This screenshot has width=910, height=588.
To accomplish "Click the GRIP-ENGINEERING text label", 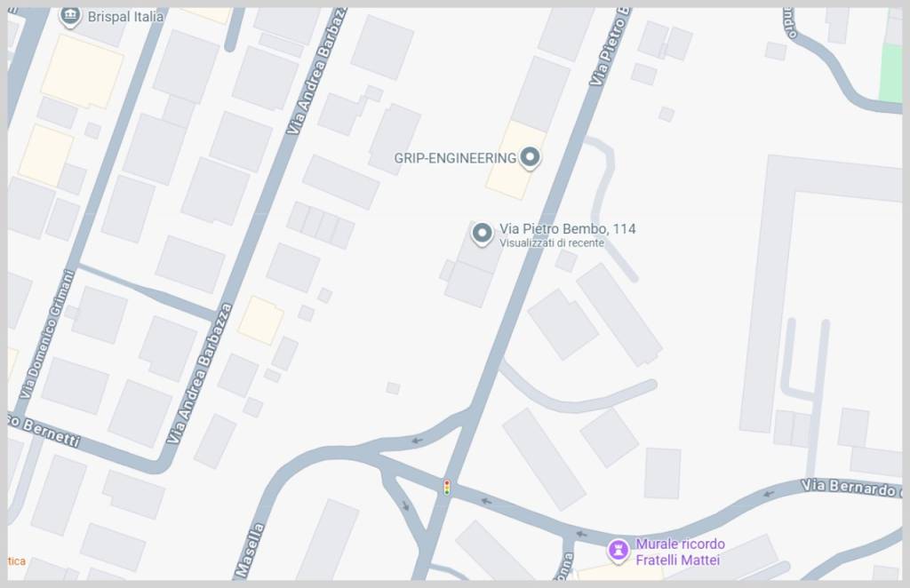I will coord(454,158).
